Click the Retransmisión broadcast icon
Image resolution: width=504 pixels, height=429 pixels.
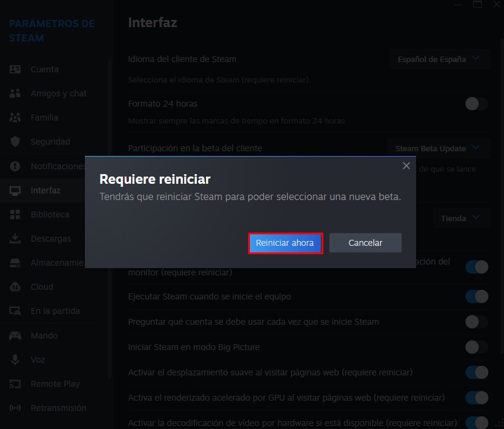15,408
